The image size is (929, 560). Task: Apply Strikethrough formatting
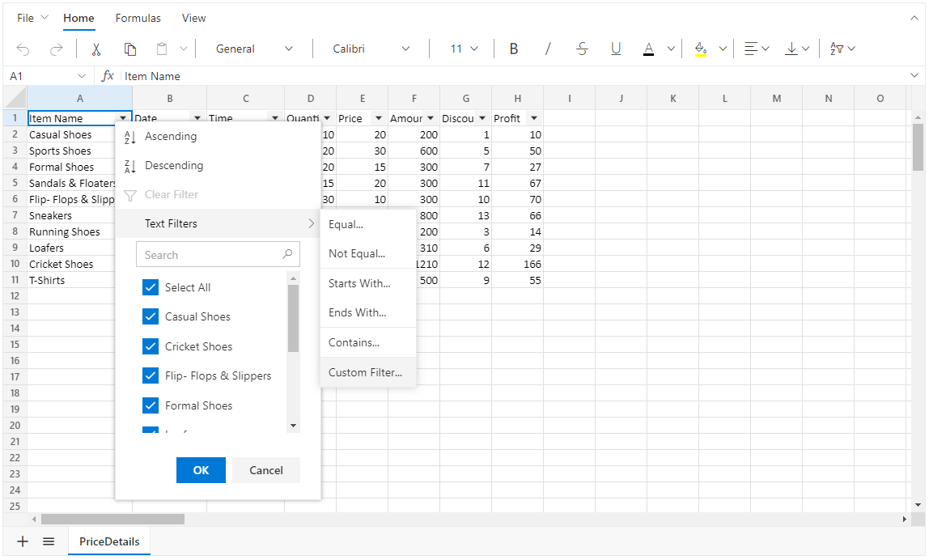[582, 49]
